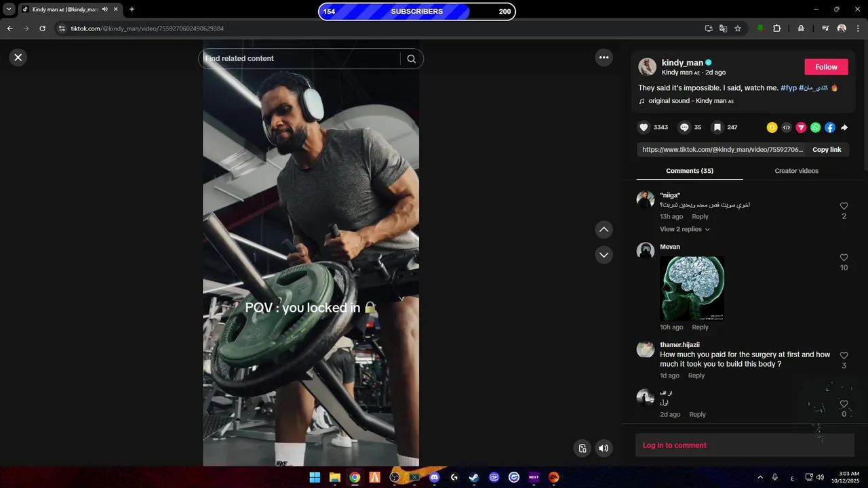This screenshot has height=488, width=868.
Task: Open Chrome three-dot menu
Action: pyautogui.click(x=859, y=28)
